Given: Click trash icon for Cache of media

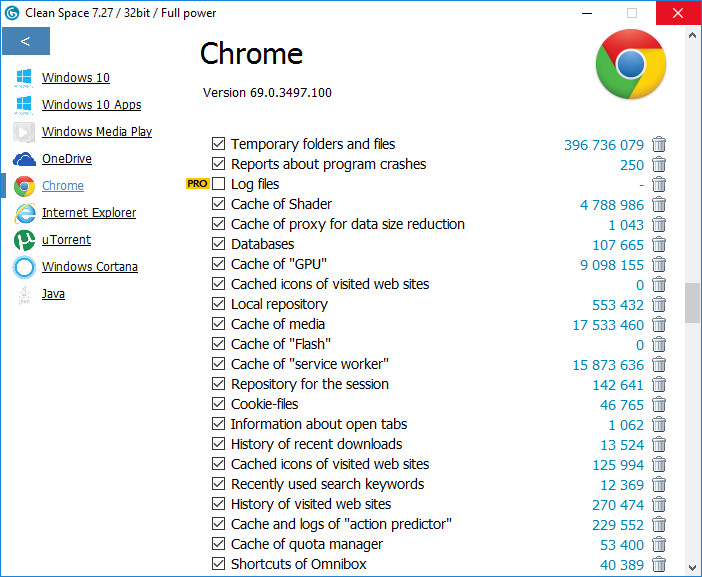Looking at the screenshot, I should [659, 324].
